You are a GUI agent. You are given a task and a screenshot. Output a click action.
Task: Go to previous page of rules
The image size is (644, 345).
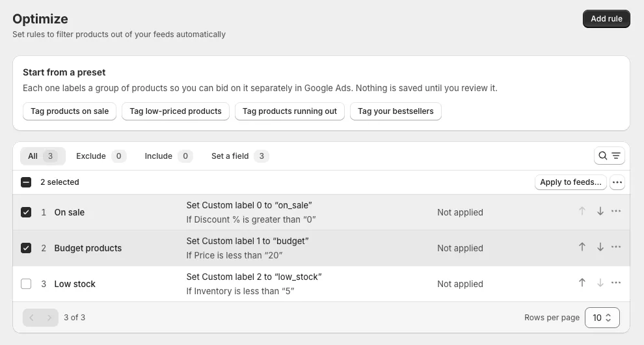point(32,318)
